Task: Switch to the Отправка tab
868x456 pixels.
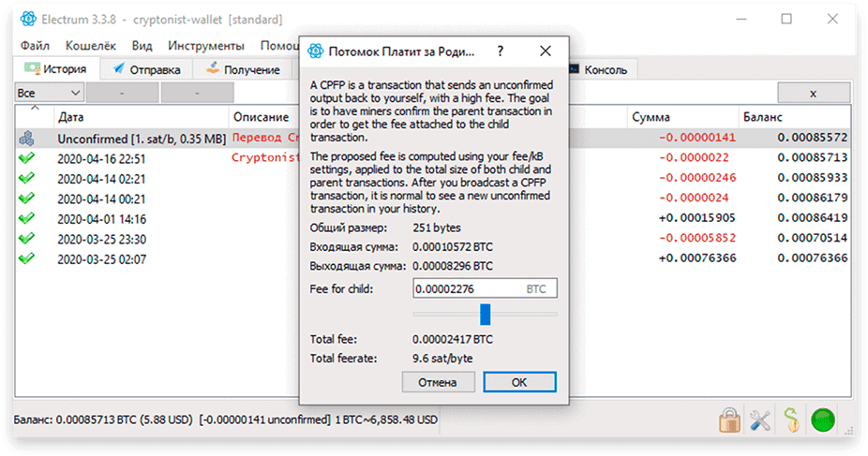Action: [x=146, y=69]
